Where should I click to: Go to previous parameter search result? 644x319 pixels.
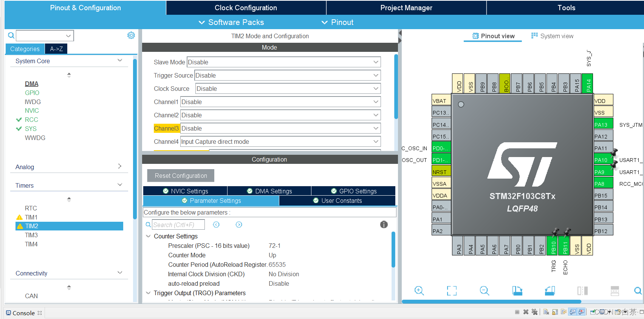tap(216, 225)
